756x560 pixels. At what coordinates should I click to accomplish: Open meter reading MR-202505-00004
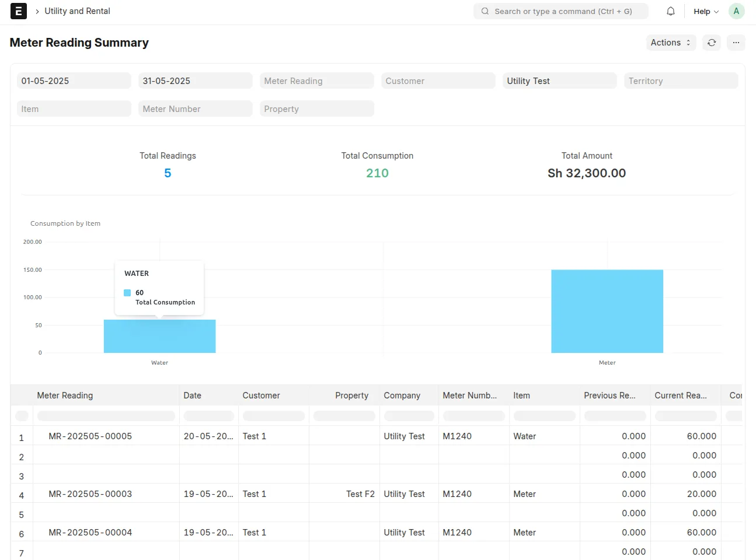90,533
